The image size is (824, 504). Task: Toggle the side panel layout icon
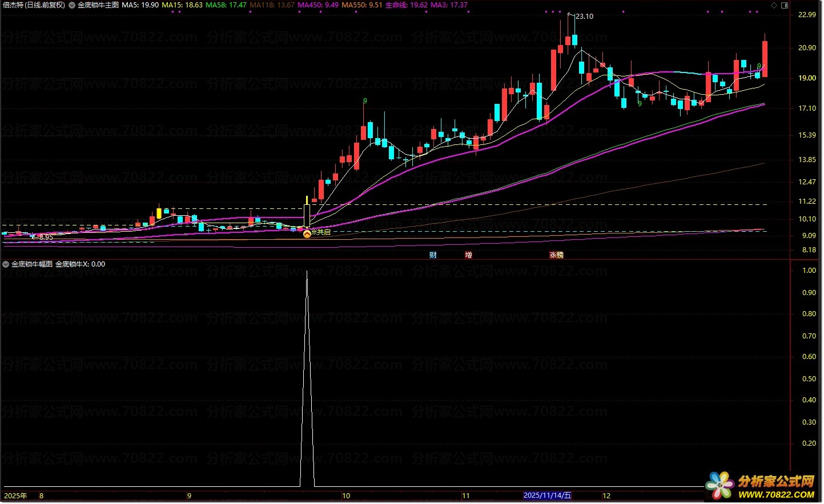[785, 5]
